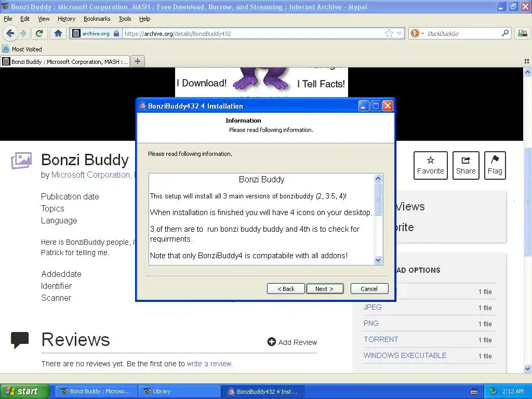
Task: Click the search magnifier icon
Action: pyautogui.click(x=505, y=33)
